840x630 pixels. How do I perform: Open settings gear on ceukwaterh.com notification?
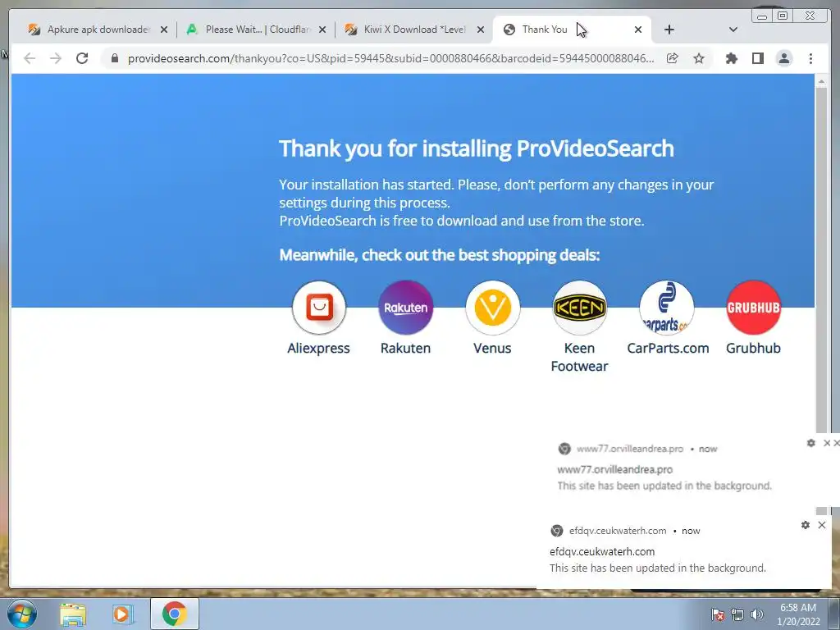click(x=806, y=525)
